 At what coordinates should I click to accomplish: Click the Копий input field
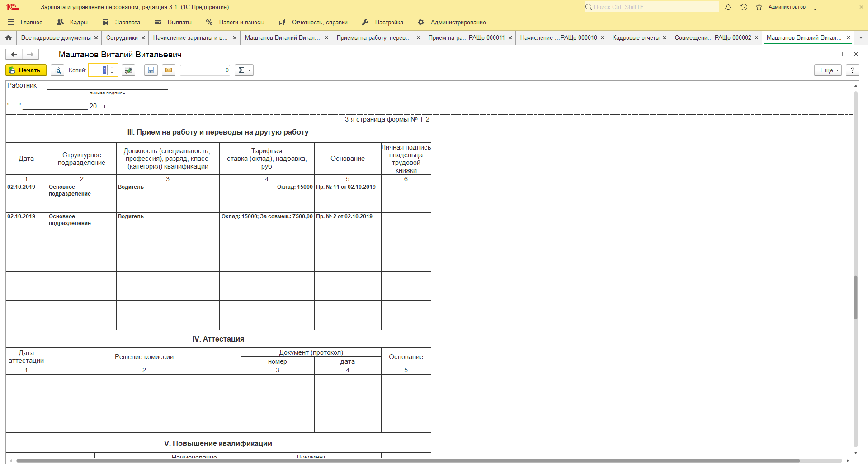99,70
